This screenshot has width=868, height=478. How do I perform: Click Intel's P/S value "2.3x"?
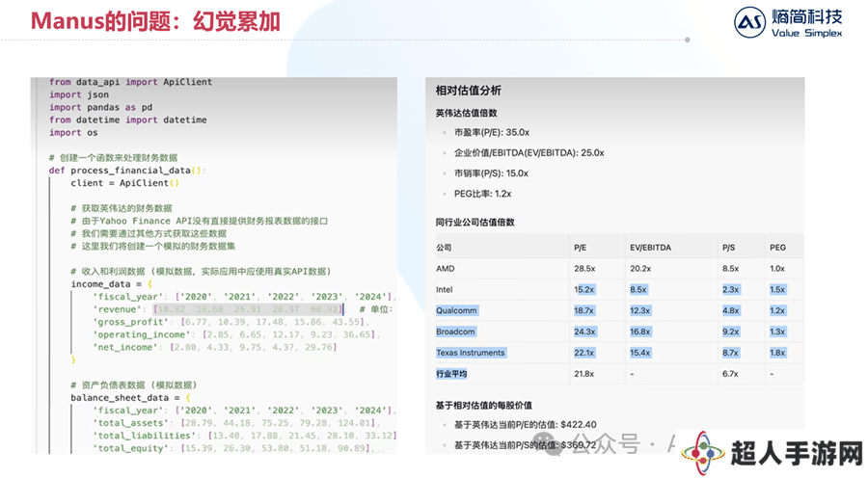[x=730, y=289]
